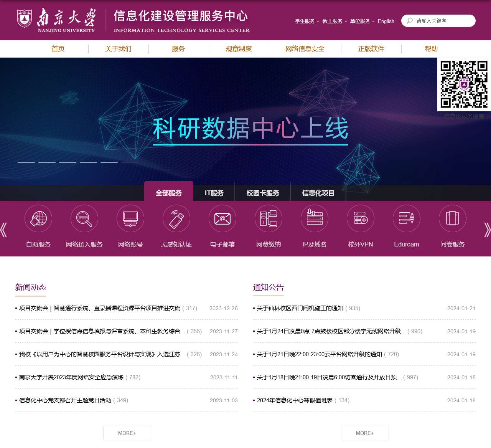The image size is (491, 448).
Task: Open the English language link
Action: tap(386, 21)
